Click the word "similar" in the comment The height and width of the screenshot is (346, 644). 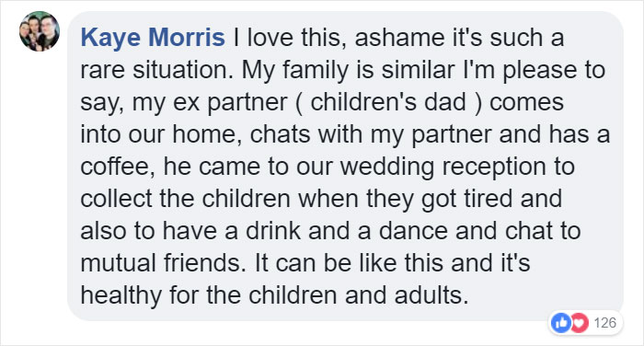pyautogui.click(x=418, y=70)
